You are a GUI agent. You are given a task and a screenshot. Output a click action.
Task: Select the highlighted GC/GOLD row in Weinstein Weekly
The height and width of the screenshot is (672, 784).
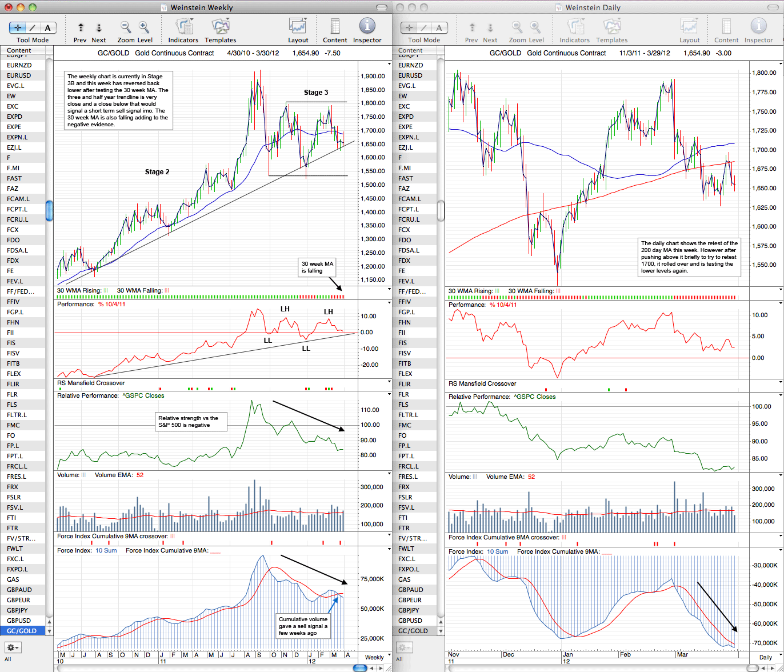(22, 631)
